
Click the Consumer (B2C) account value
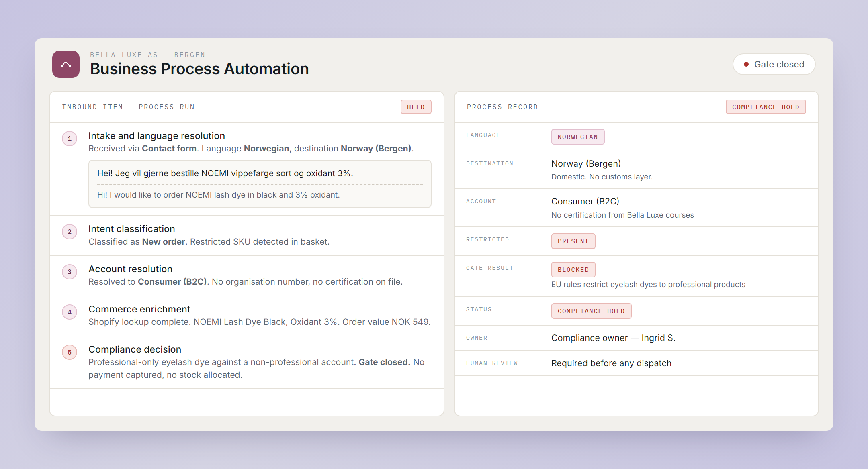[585, 201]
